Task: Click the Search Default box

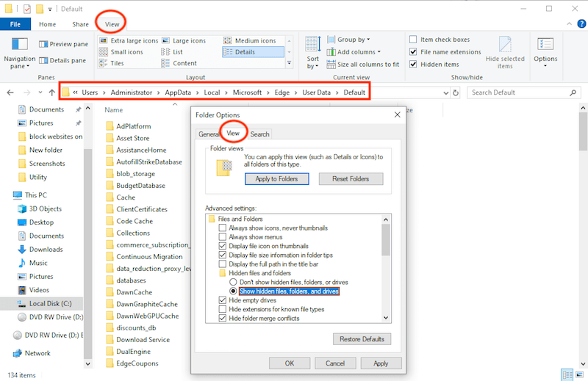Action: pyautogui.click(x=523, y=92)
